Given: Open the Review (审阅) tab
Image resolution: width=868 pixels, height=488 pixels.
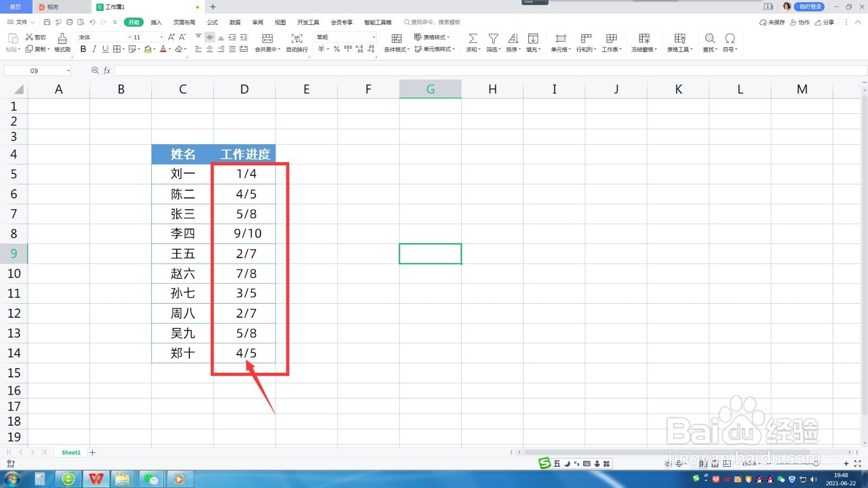Looking at the screenshot, I should [x=258, y=22].
